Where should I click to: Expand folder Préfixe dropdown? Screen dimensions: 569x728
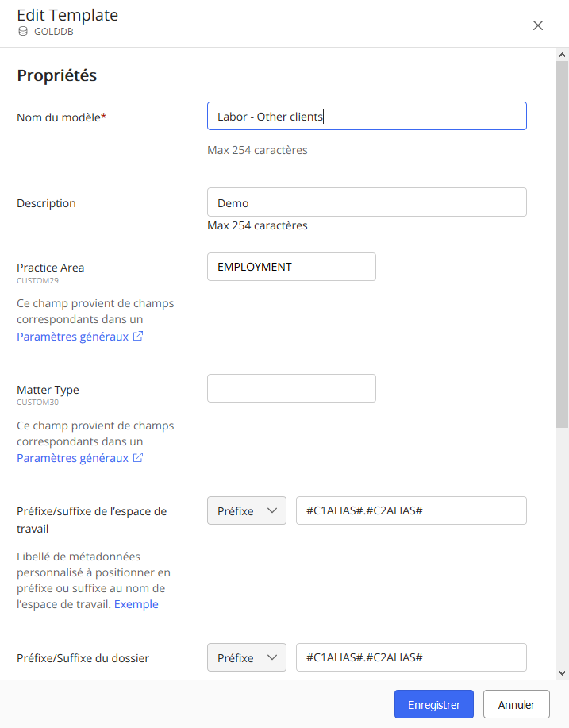click(246, 657)
